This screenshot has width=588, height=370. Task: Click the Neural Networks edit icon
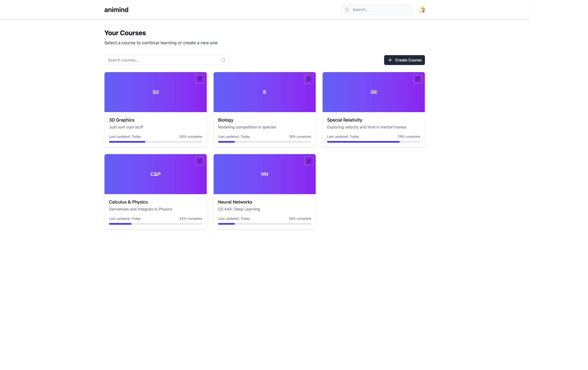pos(309,161)
